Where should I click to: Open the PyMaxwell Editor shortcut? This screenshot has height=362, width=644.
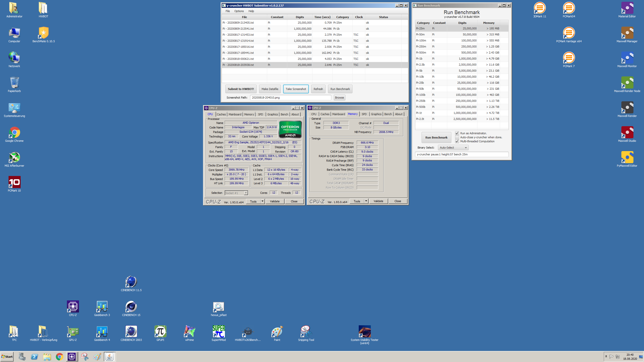[627, 159]
